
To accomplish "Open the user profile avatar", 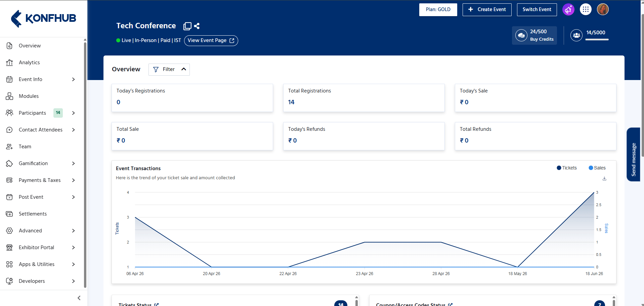I will (603, 9).
